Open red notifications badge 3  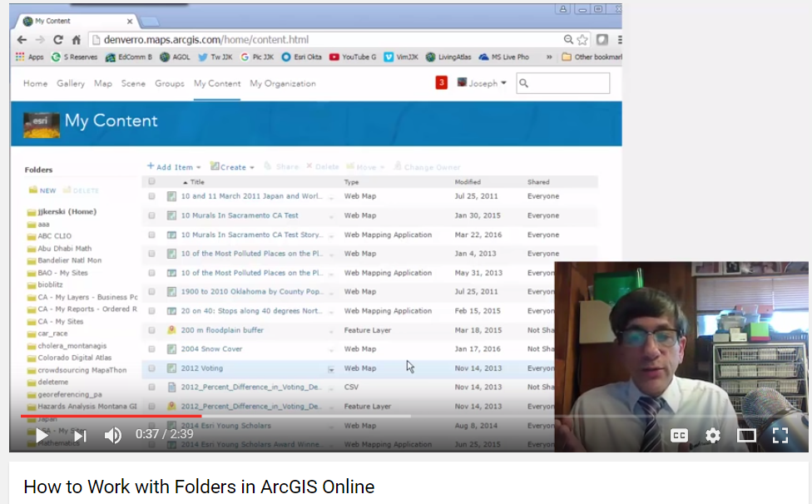(441, 83)
